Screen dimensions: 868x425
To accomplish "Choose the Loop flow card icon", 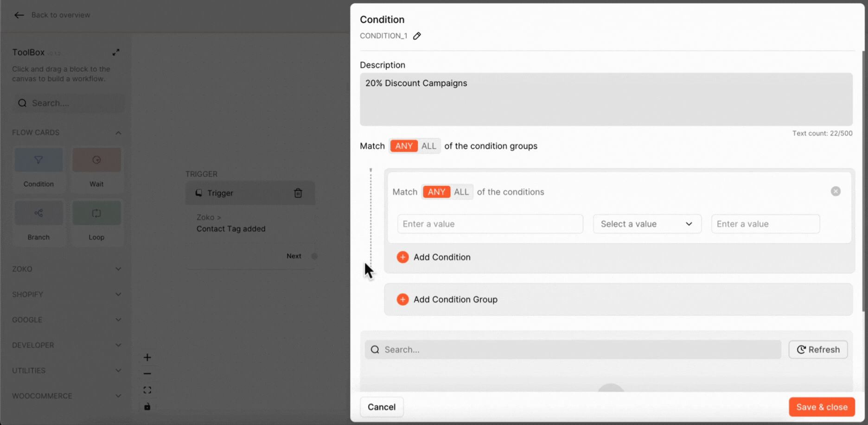I will (96, 213).
